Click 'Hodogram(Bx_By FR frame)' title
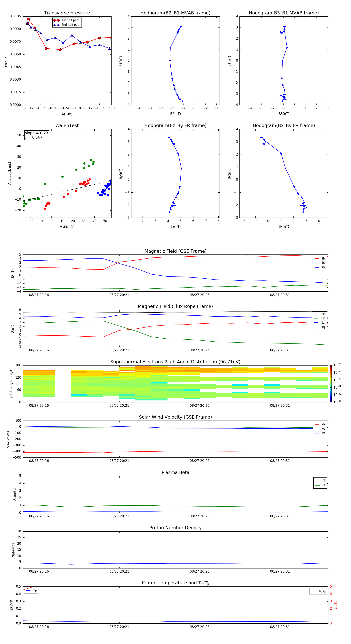The image size is (351, 644). [x=284, y=125]
